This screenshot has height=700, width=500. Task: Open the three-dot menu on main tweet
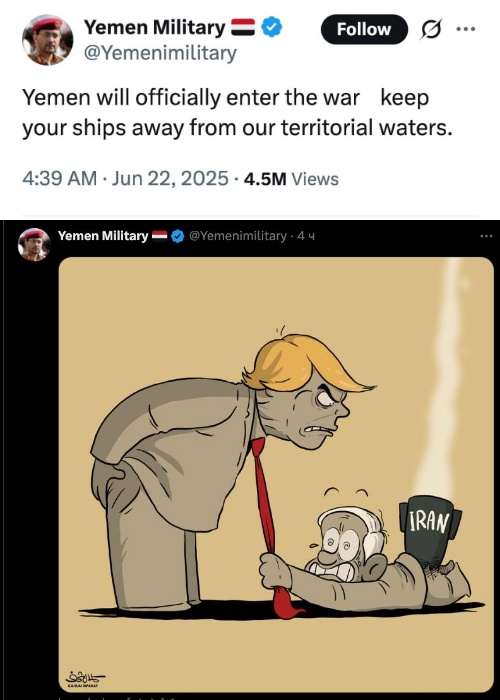click(x=466, y=29)
